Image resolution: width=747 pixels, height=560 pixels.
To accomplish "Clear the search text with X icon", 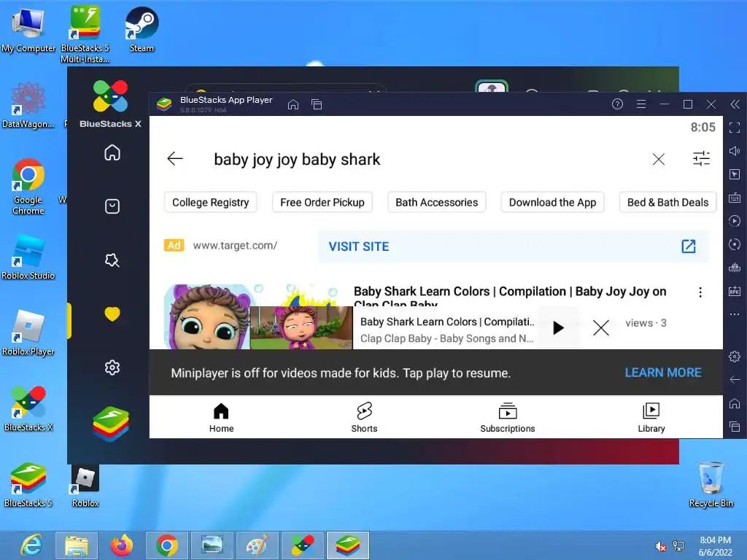I will tap(659, 159).
